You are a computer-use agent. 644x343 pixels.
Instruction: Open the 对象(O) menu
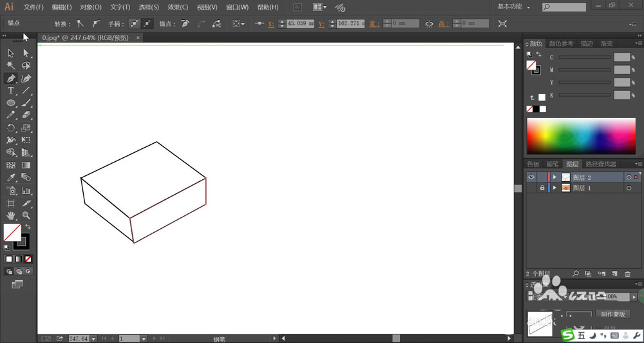pyautogui.click(x=91, y=7)
